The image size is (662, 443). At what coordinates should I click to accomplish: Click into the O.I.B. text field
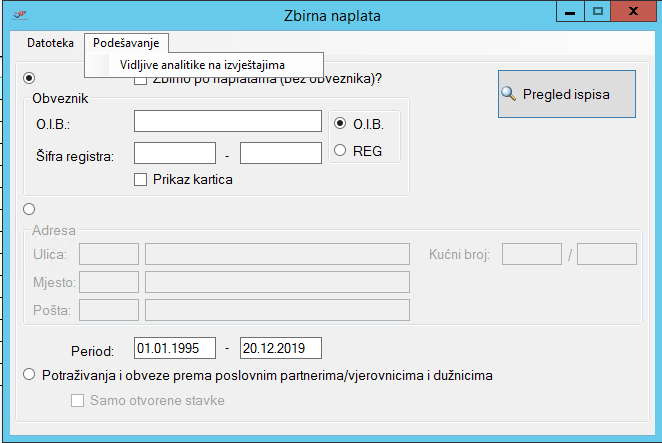pos(227,121)
